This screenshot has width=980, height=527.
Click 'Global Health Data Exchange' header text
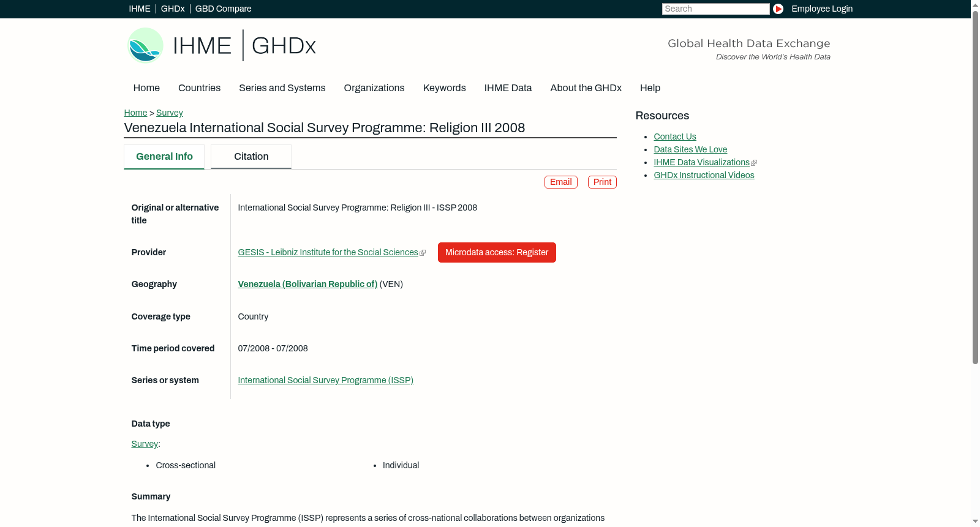[748, 43]
